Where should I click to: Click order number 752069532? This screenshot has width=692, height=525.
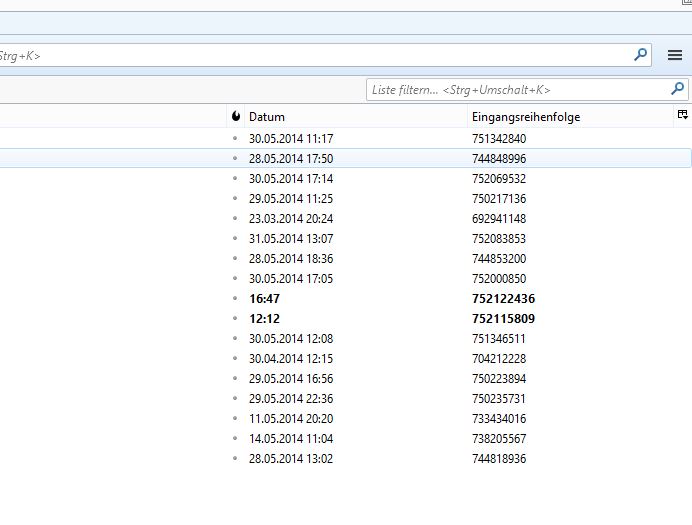499,179
